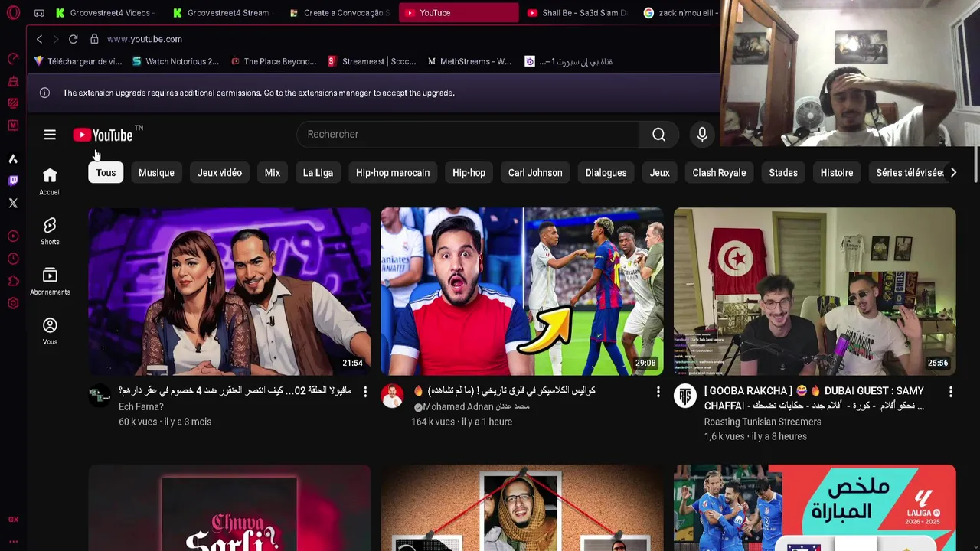Select the Jeux vidéo filter chip
980x551 pixels.
220,173
